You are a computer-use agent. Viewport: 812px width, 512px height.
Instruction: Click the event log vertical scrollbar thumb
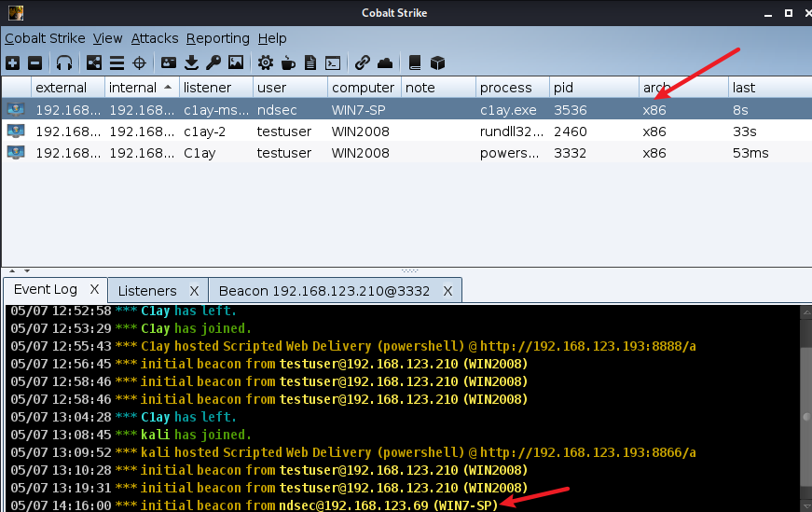806,417
